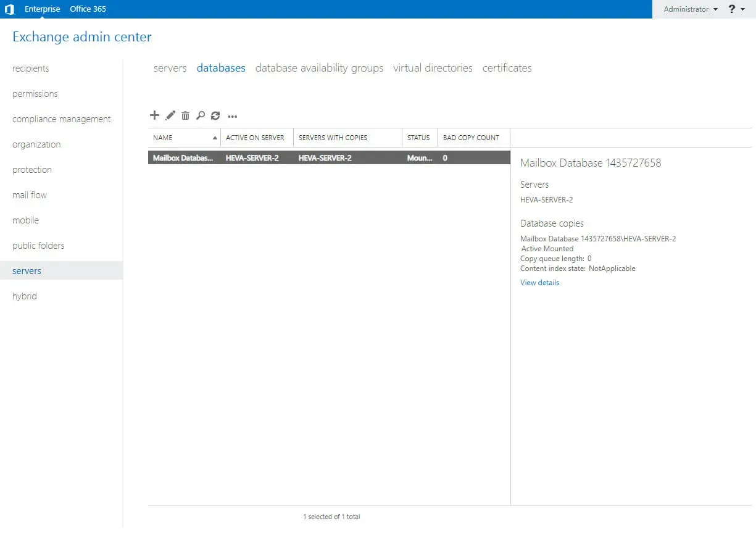Select servers in the sidebar
Image resolution: width=756 pixels, height=537 pixels.
pyautogui.click(x=61, y=271)
